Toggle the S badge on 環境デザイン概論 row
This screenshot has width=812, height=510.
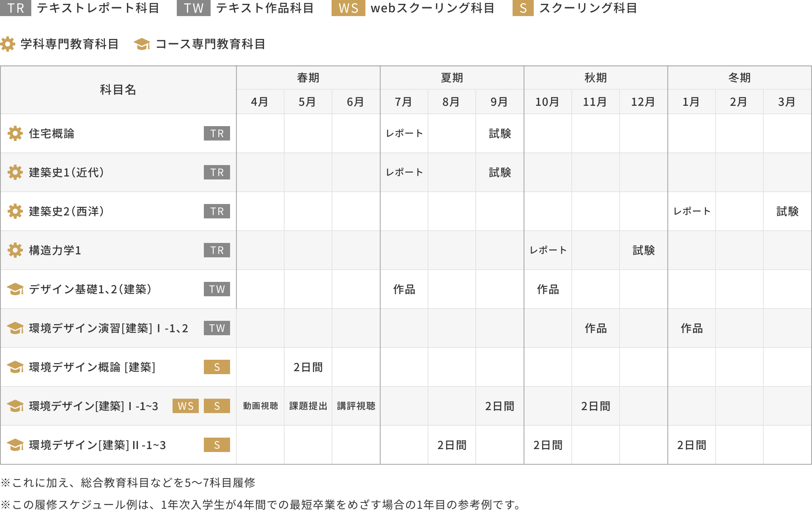pos(217,367)
